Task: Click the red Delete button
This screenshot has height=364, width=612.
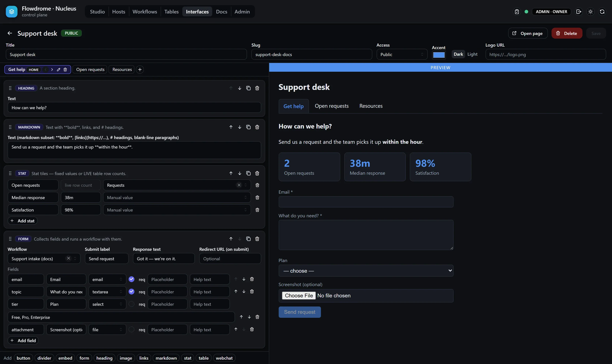Action: (x=567, y=33)
